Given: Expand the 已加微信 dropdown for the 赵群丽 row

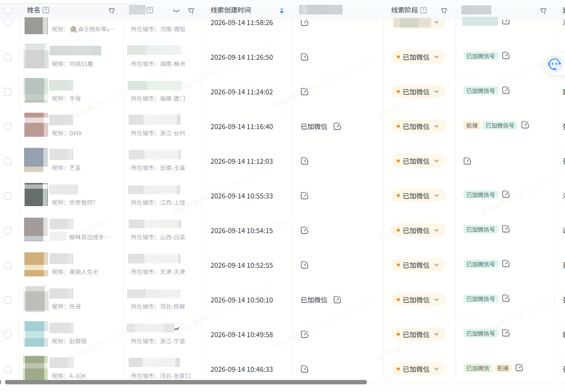Looking at the screenshot, I should [419, 334].
